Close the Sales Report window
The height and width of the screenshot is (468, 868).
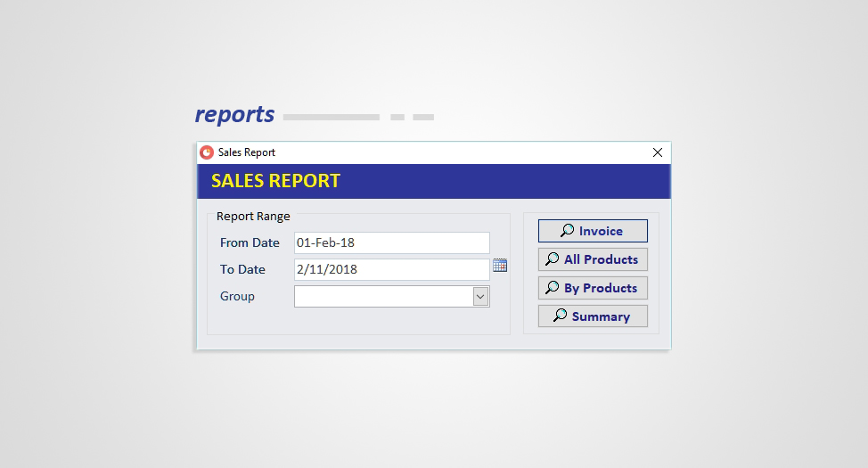657,152
